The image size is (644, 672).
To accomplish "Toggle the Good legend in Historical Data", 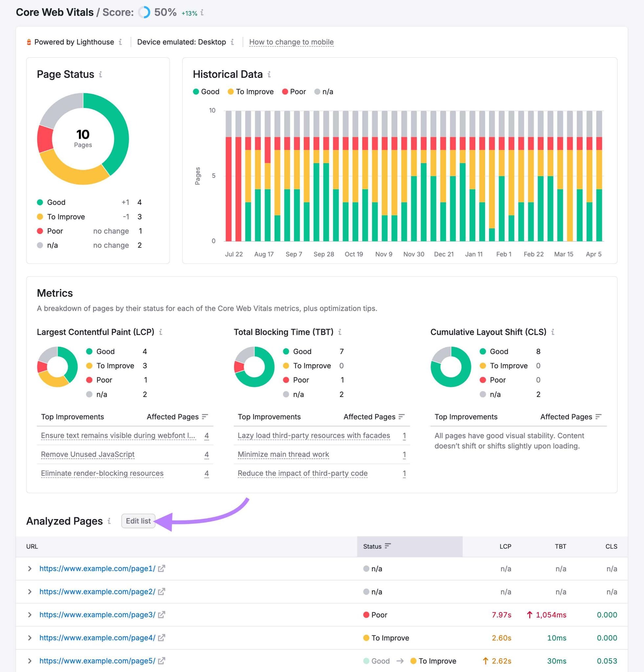I will 206,92.
